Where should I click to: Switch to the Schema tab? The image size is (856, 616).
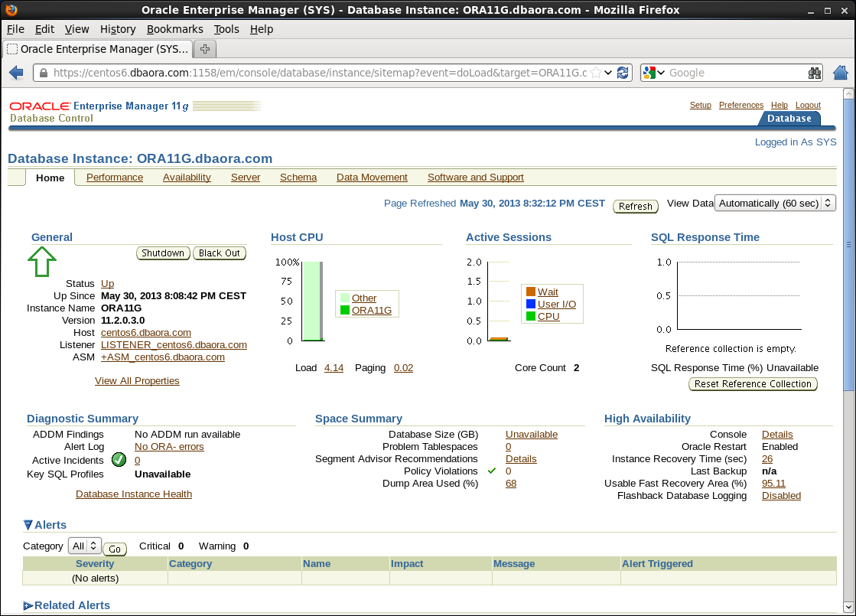click(x=298, y=177)
